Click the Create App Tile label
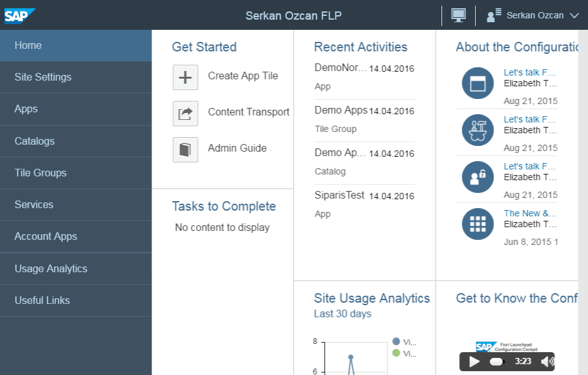 pyautogui.click(x=243, y=76)
